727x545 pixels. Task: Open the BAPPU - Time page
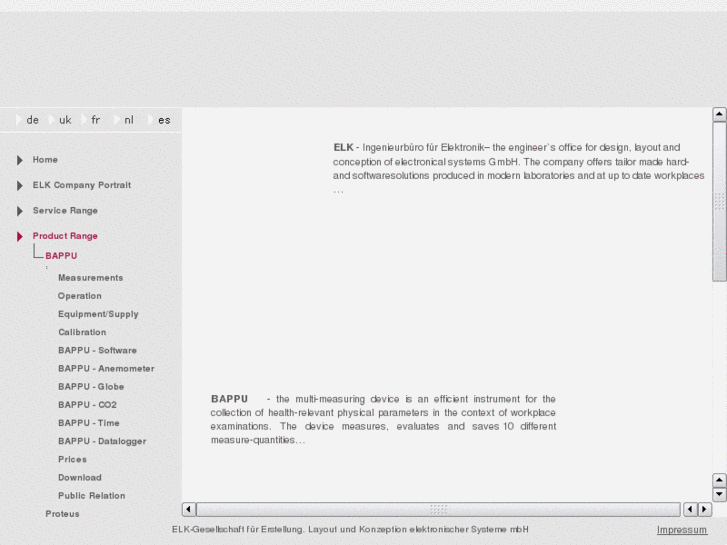coord(89,423)
